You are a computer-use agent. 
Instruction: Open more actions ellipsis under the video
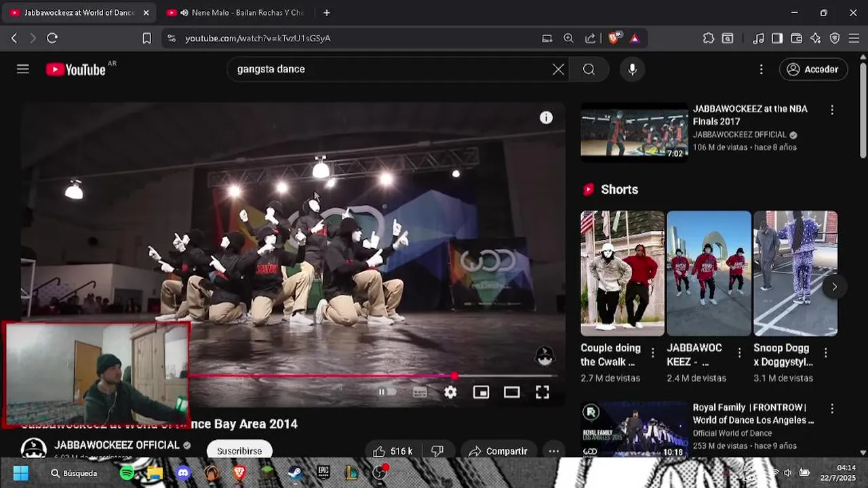coord(554,451)
